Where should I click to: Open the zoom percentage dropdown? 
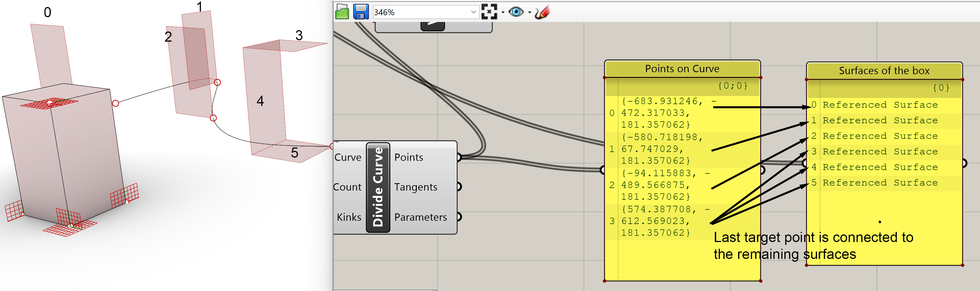(473, 12)
